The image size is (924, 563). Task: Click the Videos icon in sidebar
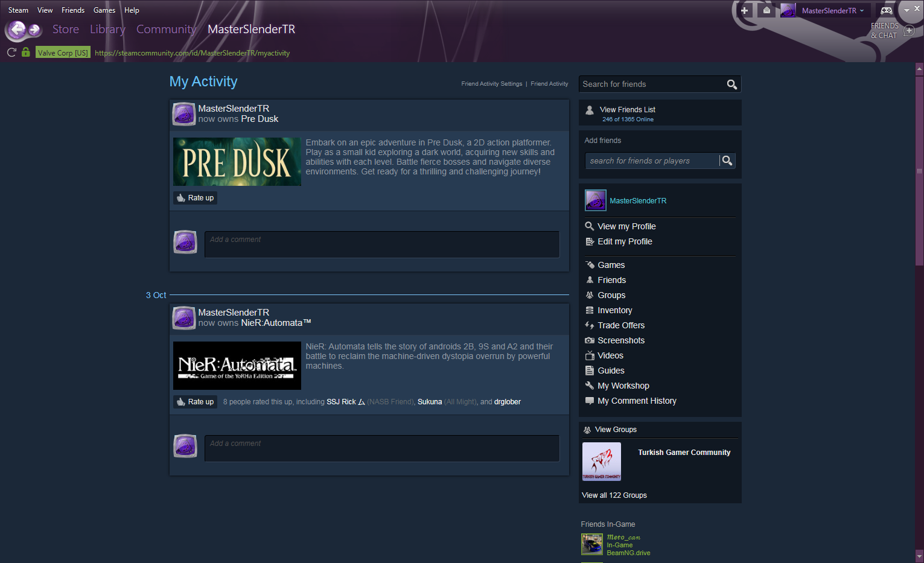coord(590,355)
